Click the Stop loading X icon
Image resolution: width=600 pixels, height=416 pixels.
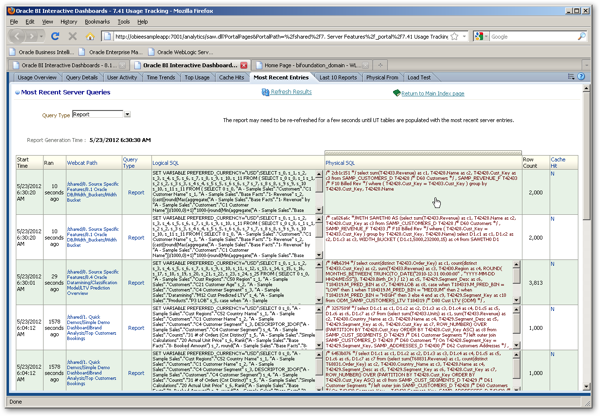[72, 36]
